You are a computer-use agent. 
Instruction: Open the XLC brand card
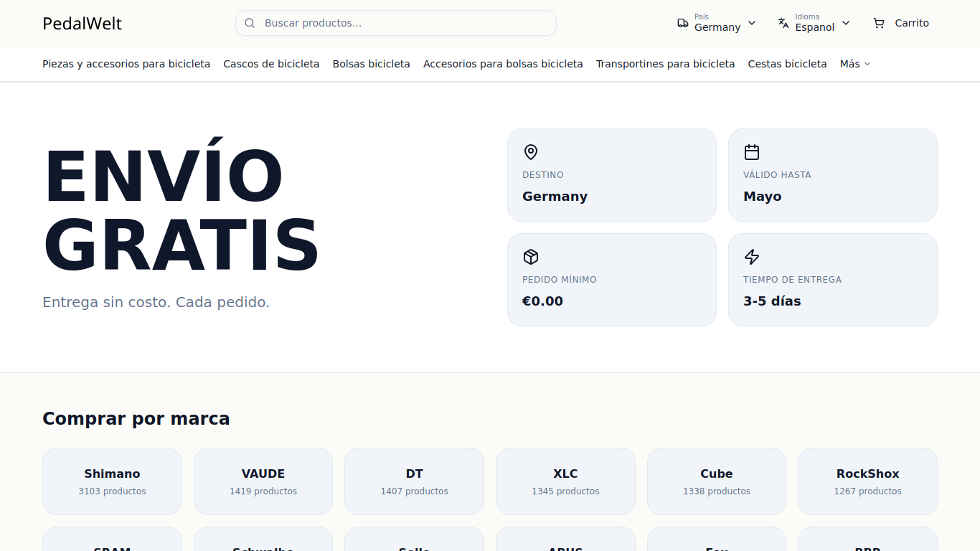(x=565, y=481)
